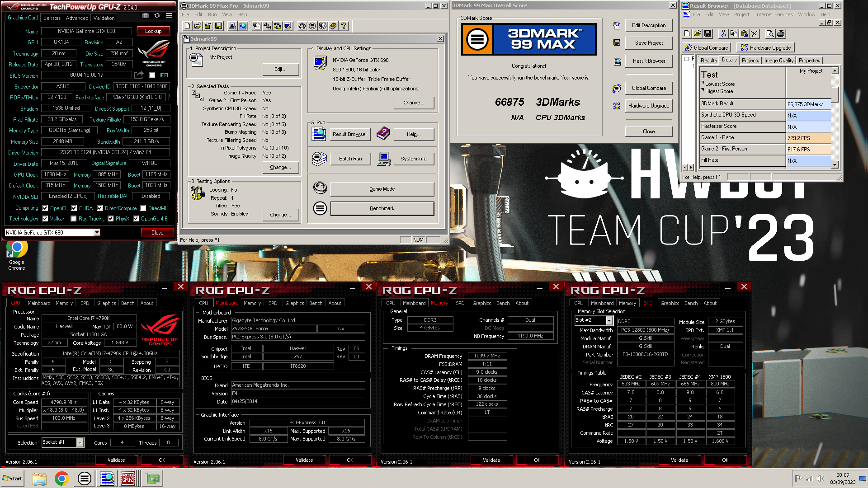
Task: Click Edit Description button
Action: [x=649, y=25]
